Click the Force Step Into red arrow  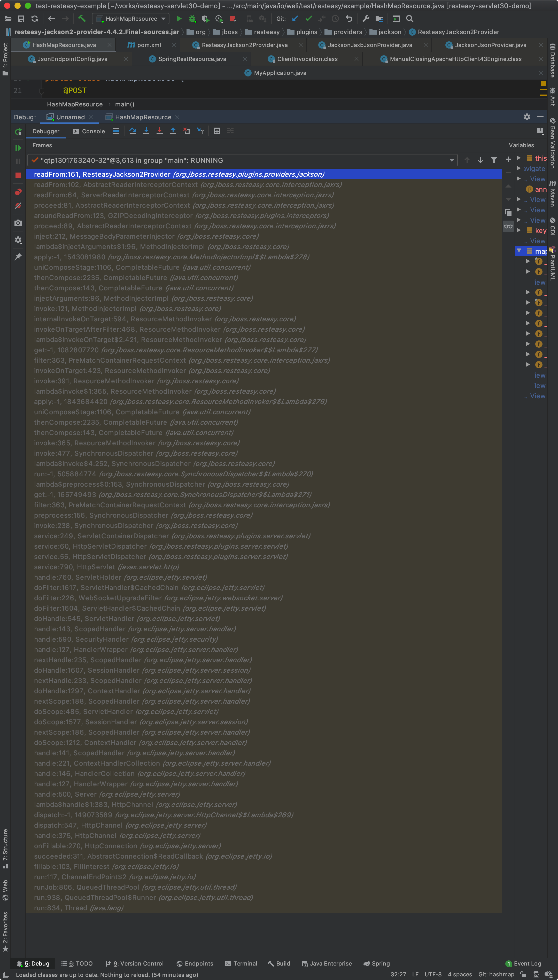pyautogui.click(x=159, y=131)
